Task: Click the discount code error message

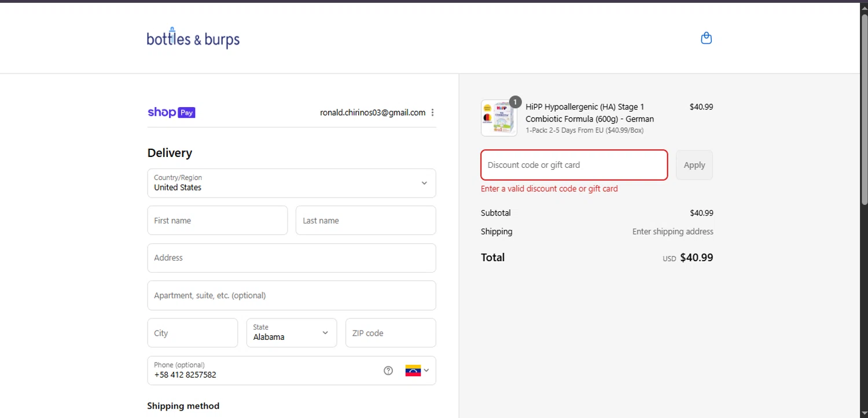Action: [x=549, y=189]
